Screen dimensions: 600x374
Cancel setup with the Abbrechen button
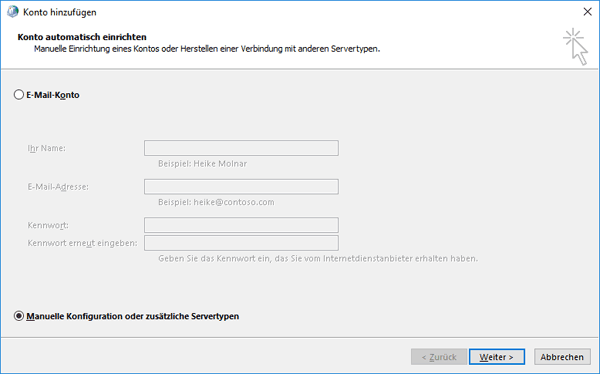click(562, 357)
